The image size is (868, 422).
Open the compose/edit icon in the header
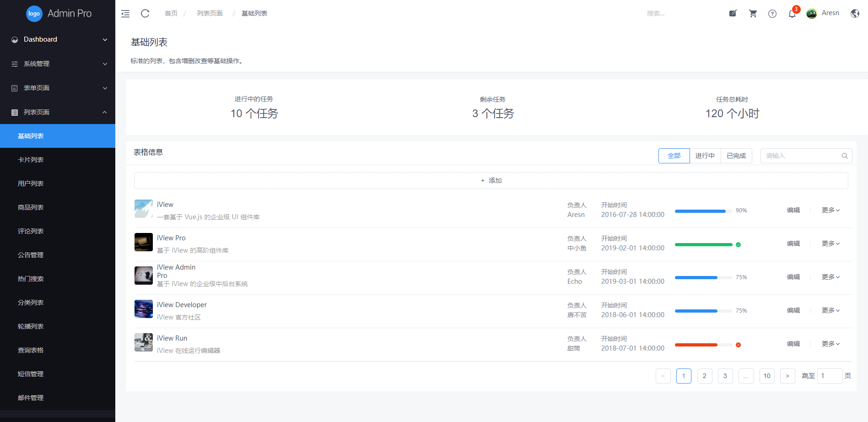(733, 13)
